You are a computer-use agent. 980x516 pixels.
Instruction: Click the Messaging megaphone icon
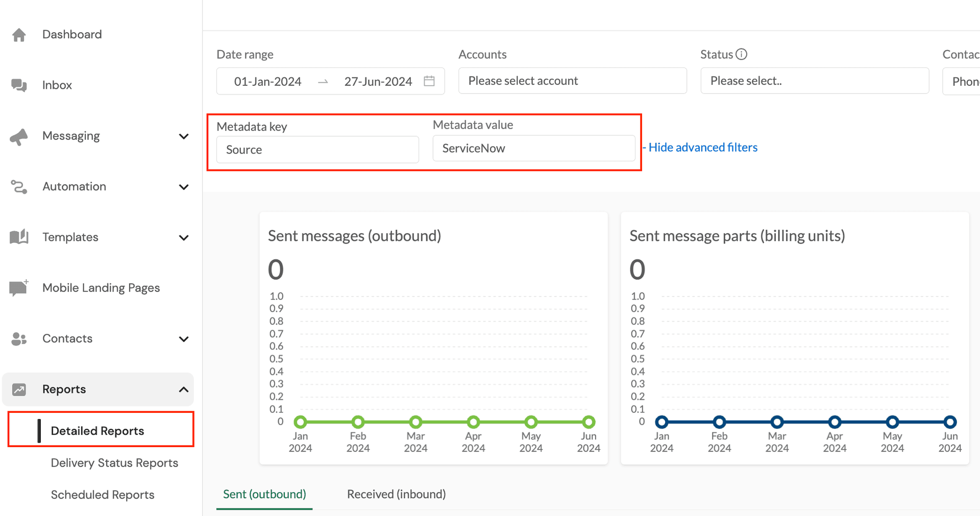(x=19, y=136)
